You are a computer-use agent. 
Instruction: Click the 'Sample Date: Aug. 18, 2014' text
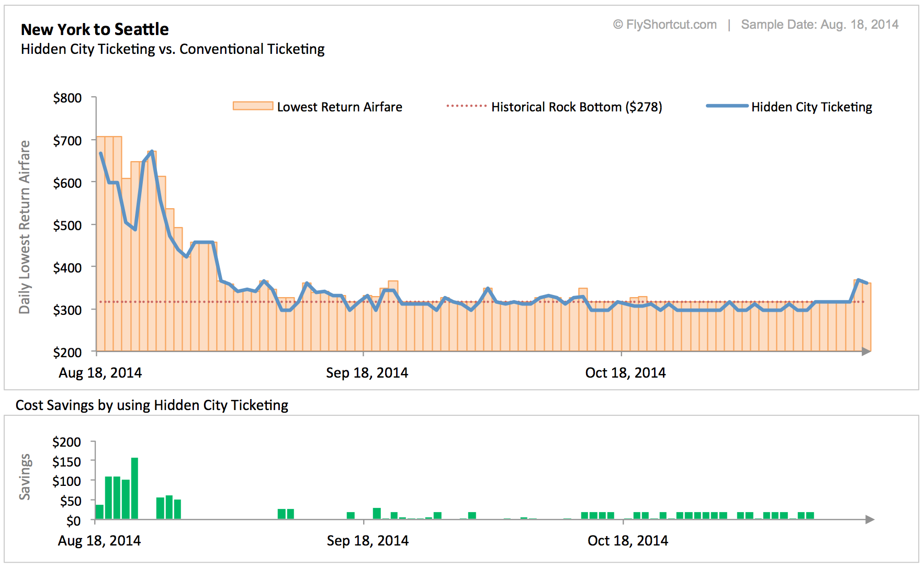(820, 25)
